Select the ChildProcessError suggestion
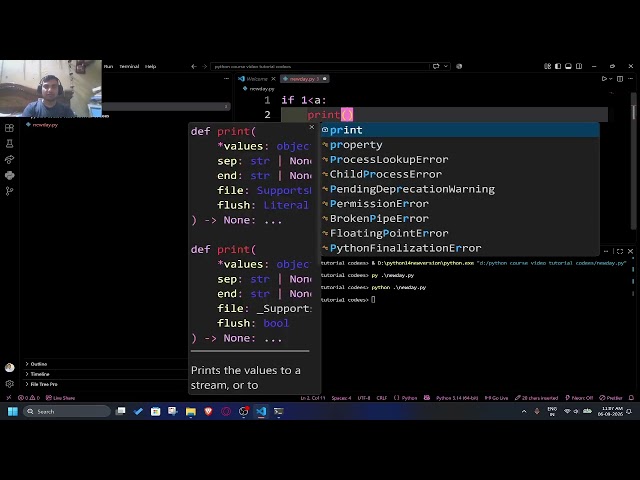The width and height of the screenshot is (640, 480). 460,174
